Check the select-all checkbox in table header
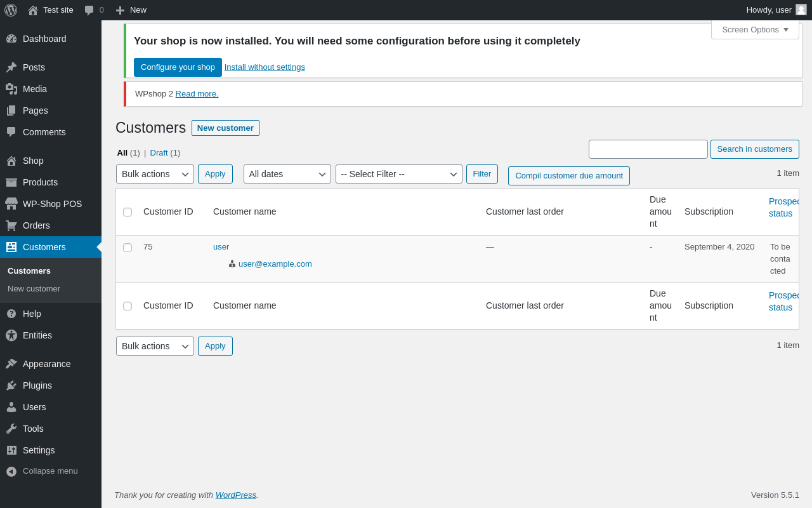812x508 pixels. [128, 212]
